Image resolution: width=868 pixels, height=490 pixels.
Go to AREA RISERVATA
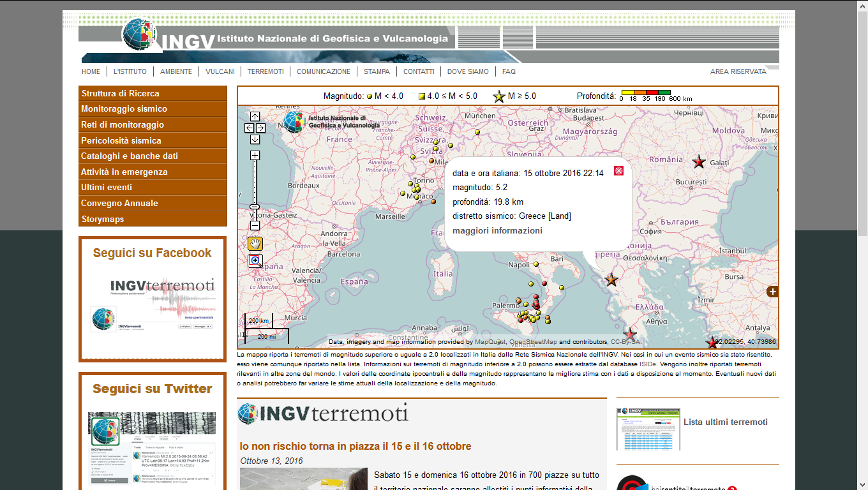[738, 71]
